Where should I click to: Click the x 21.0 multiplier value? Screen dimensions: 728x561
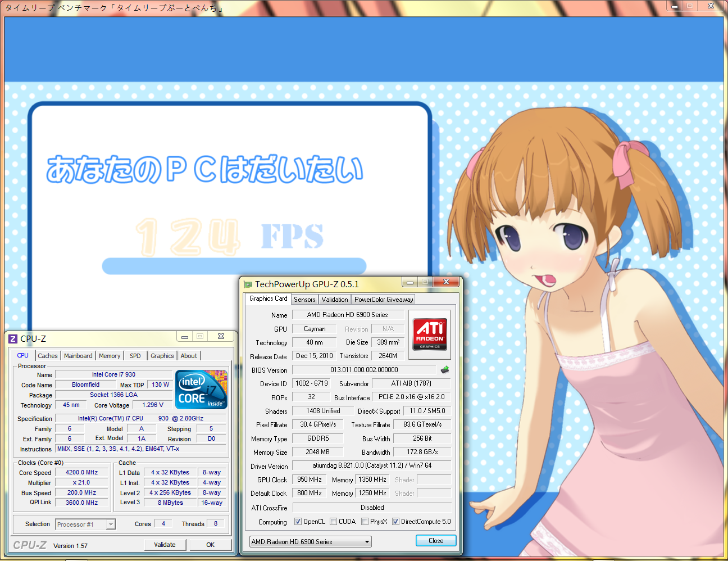point(81,482)
